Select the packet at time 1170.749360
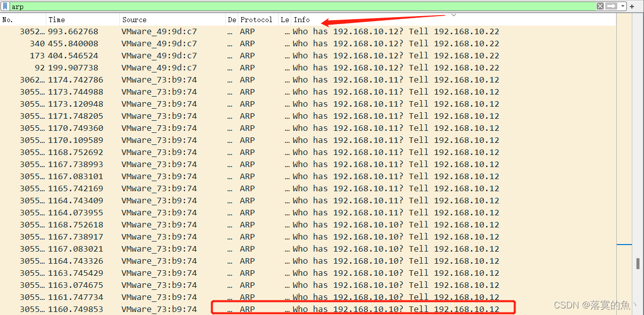The image size is (644, 315). tap(308, 128)
